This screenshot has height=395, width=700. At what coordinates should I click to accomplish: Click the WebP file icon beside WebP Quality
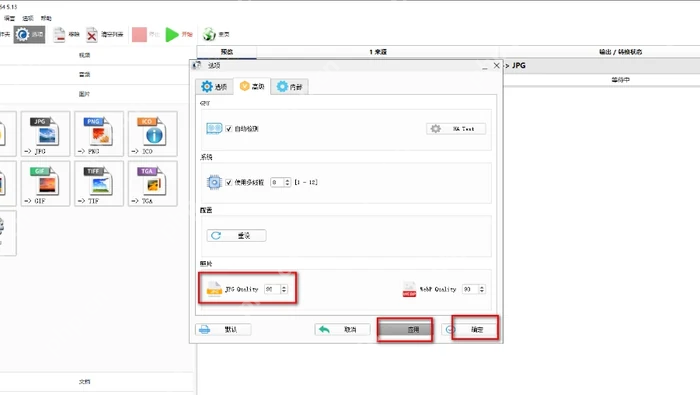pyautogui.click(x=409, y=289)
